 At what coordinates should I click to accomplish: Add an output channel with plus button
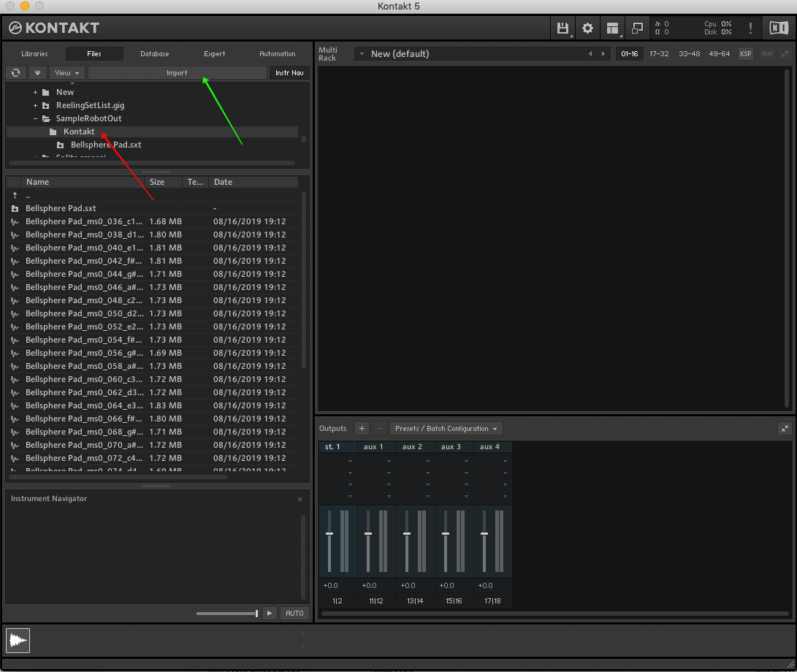point(362,429)
